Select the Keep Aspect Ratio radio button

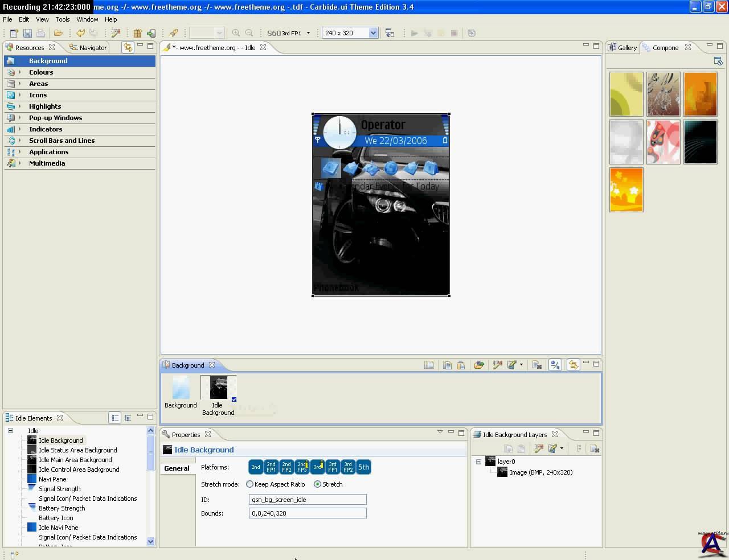(x=249, y=484)
